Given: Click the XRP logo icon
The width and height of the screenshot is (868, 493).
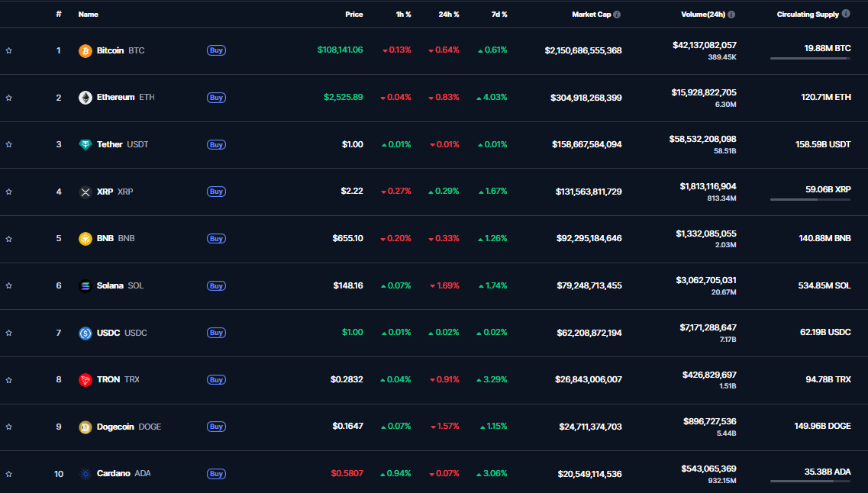Looking at the screenshot, I should tap(86, 192).
